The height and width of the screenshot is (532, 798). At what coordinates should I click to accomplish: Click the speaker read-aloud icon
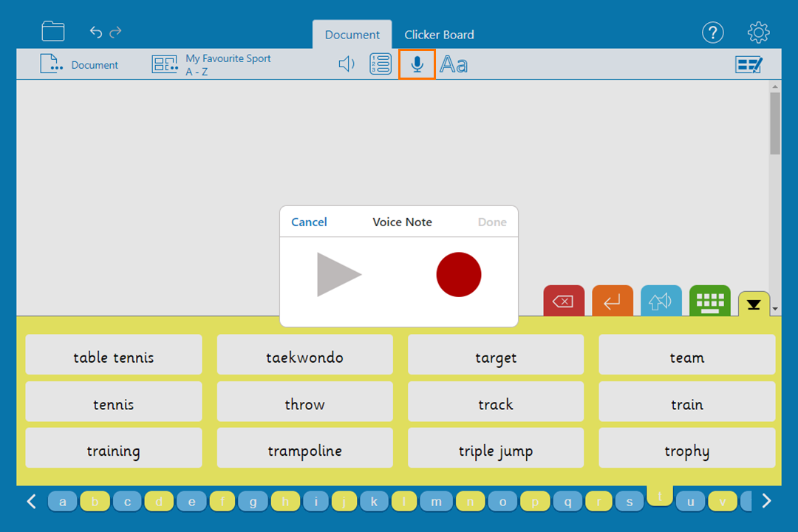[x=347, y=65]
